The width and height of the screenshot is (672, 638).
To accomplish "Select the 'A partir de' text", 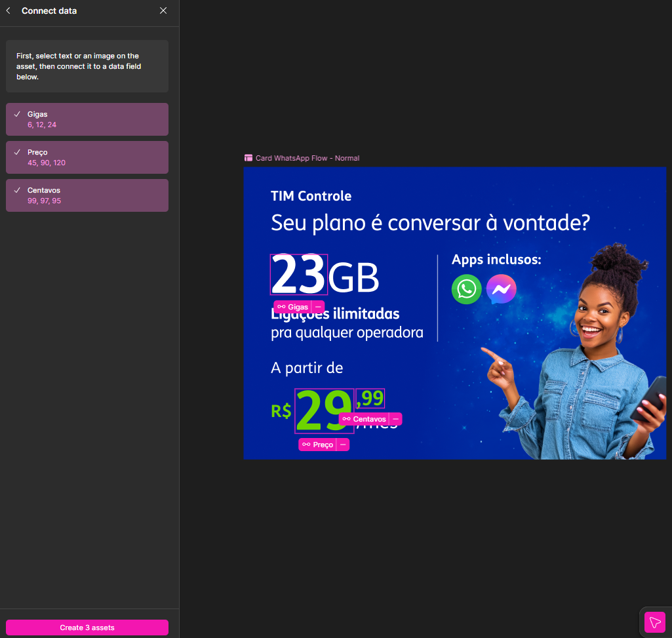I will [307, 368].
